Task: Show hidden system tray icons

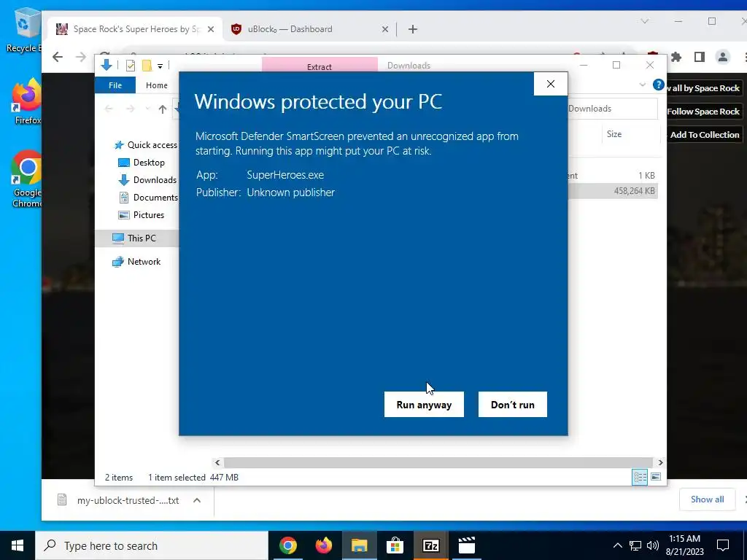Action: click(x=617, y=545)
